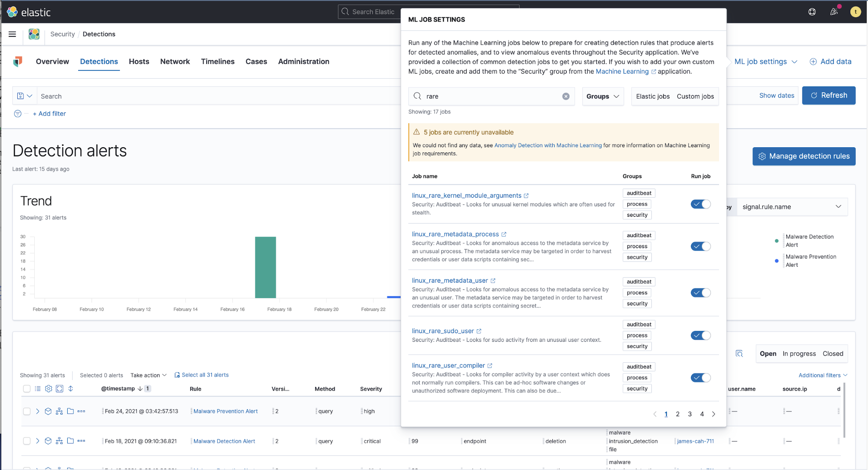Toggle linux_rare_metadata_user run job switch
Screen dimensions: 868x470
coord(701,293)
